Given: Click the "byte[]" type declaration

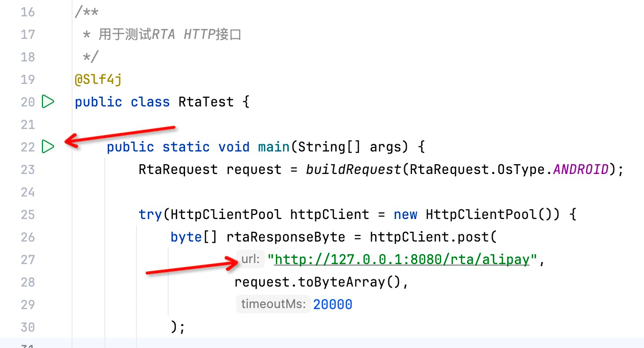Looking at the screenshot, I should coord(194,237).
